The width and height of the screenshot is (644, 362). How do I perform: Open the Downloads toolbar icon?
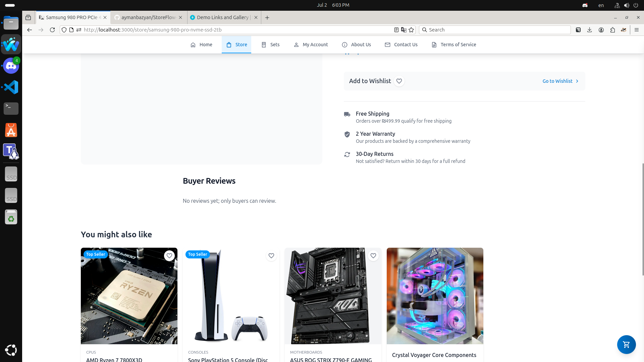[x=590, y=30]
